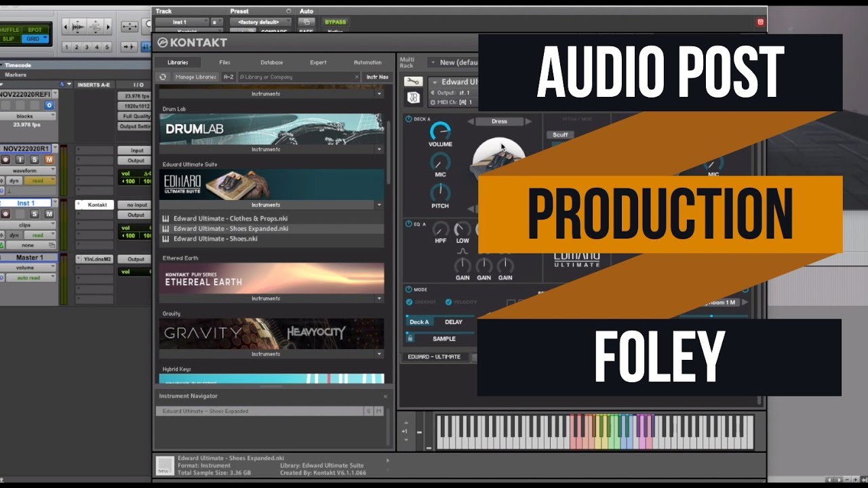Open the waveform track view dropdown
The width and height of the screenshot is (868, 488).
click(x=28, y=171)
